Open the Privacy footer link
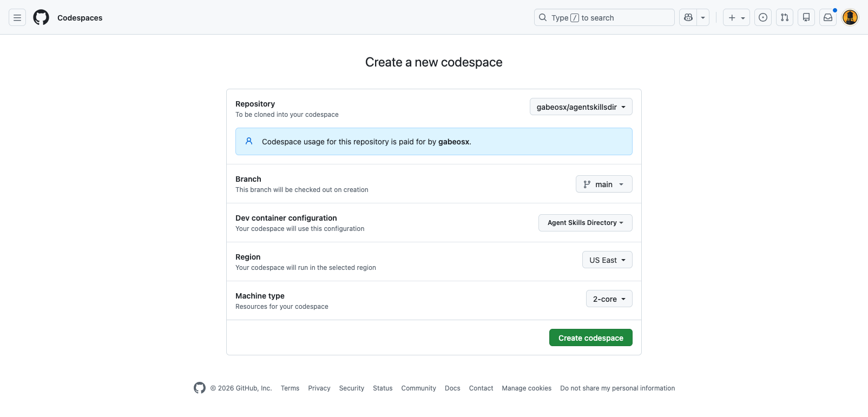Viewport: 868px width, 417px height. (x=319, y=388)
